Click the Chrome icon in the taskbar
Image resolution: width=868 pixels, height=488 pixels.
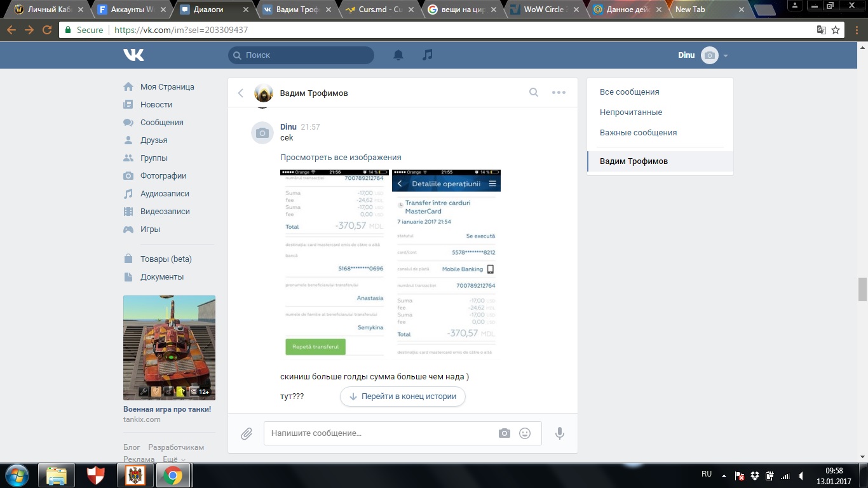click(x=173, y=475)
